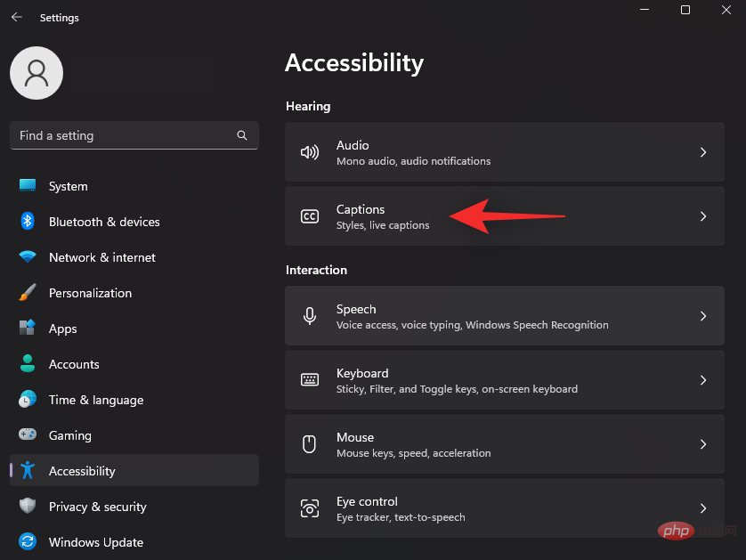Expand Speech settings chevron
The image size is (746, 560).
pos(703,316)
